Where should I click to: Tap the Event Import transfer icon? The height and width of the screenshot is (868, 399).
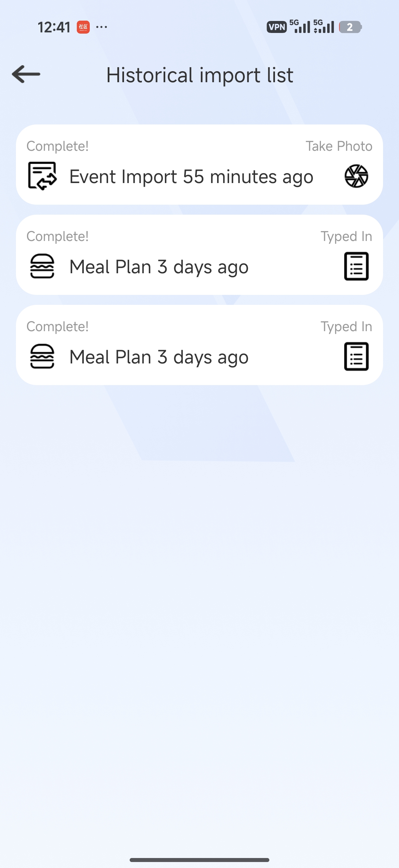click(x=42, y=176)
